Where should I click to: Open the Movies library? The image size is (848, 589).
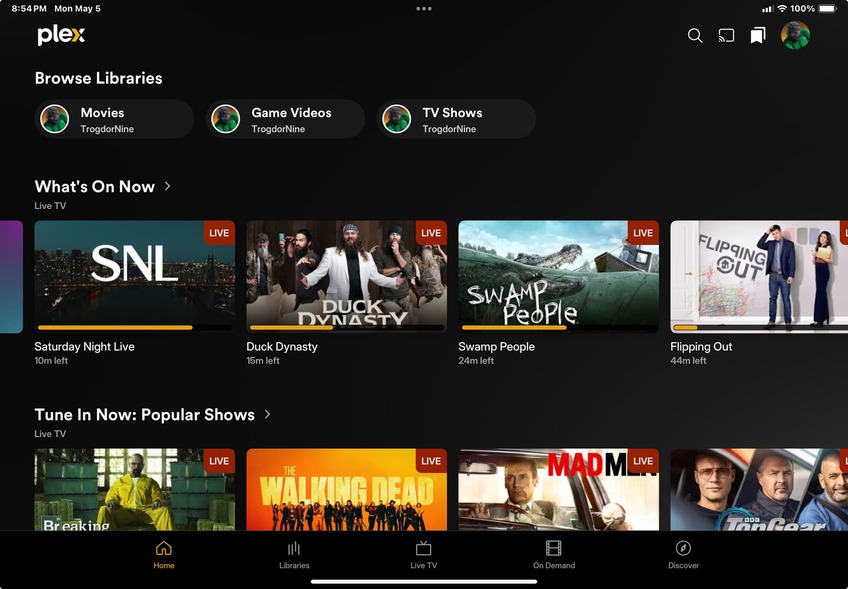[x=114, y=118]
